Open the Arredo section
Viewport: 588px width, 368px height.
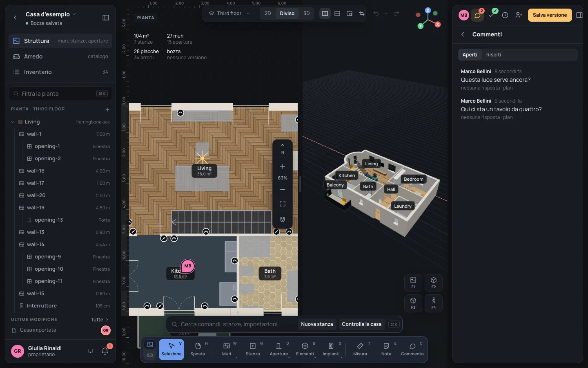[60, 56]
